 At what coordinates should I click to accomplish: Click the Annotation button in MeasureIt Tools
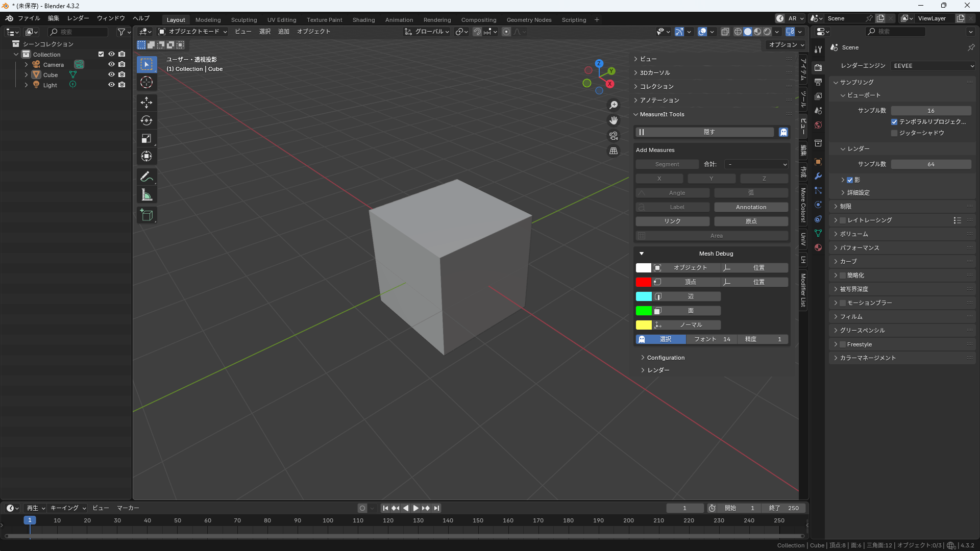coord(751,207)
